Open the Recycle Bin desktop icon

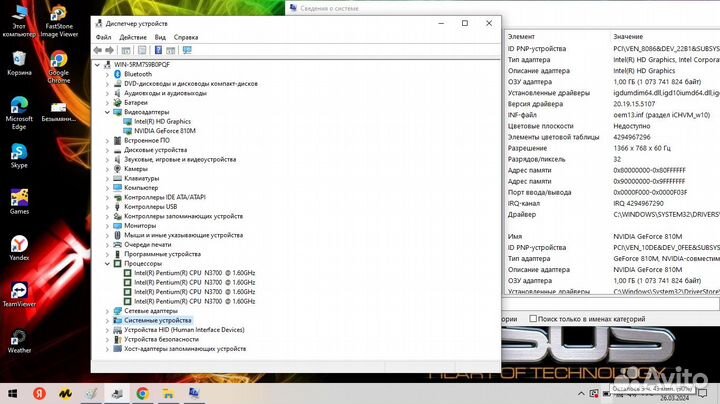pos(19,63)
